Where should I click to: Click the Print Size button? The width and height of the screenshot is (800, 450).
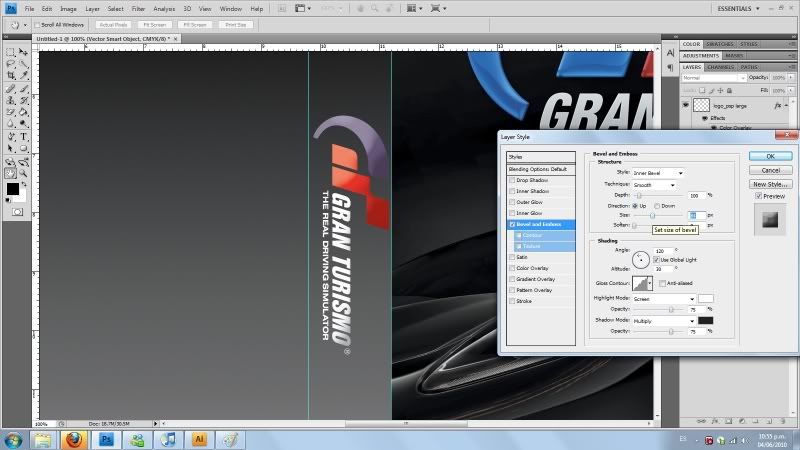235,24
